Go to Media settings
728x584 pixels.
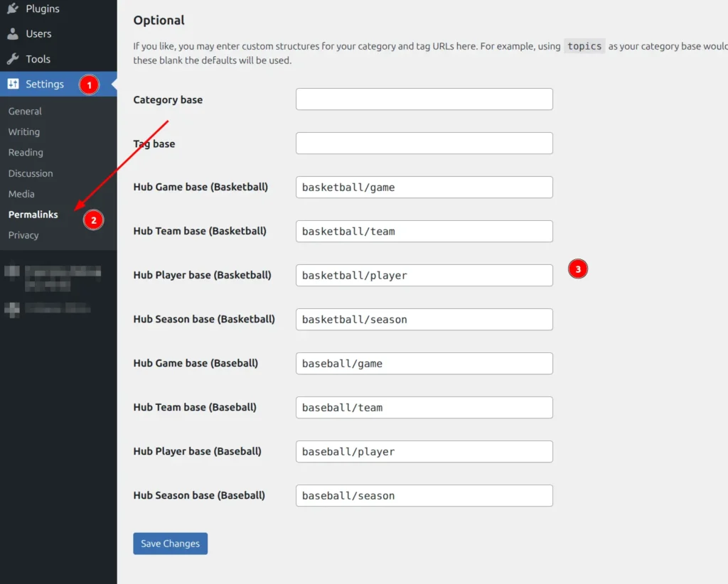coord(21,194)
